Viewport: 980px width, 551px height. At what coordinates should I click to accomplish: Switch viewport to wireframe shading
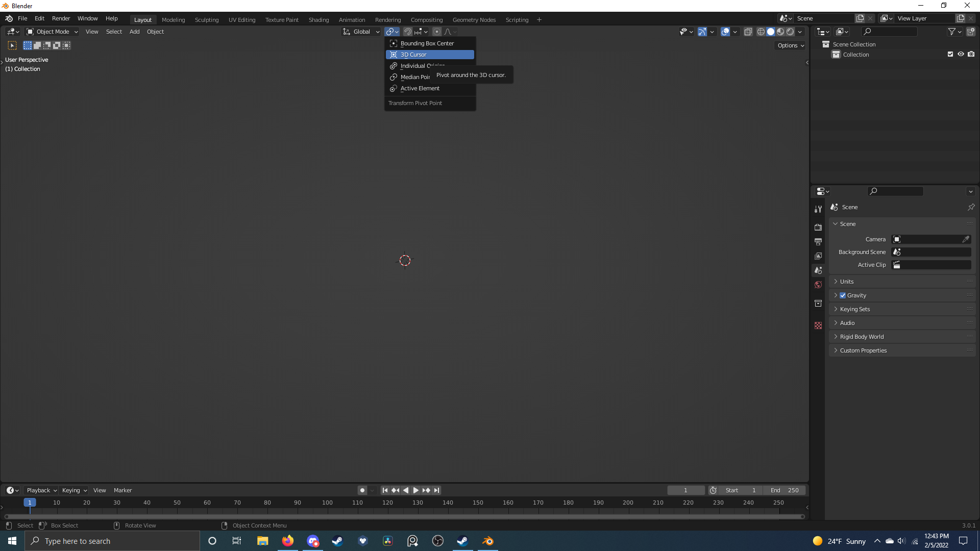(761, 32)
